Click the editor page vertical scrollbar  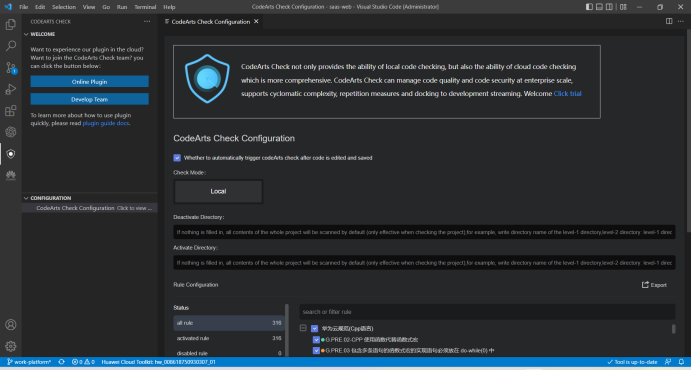689,132
